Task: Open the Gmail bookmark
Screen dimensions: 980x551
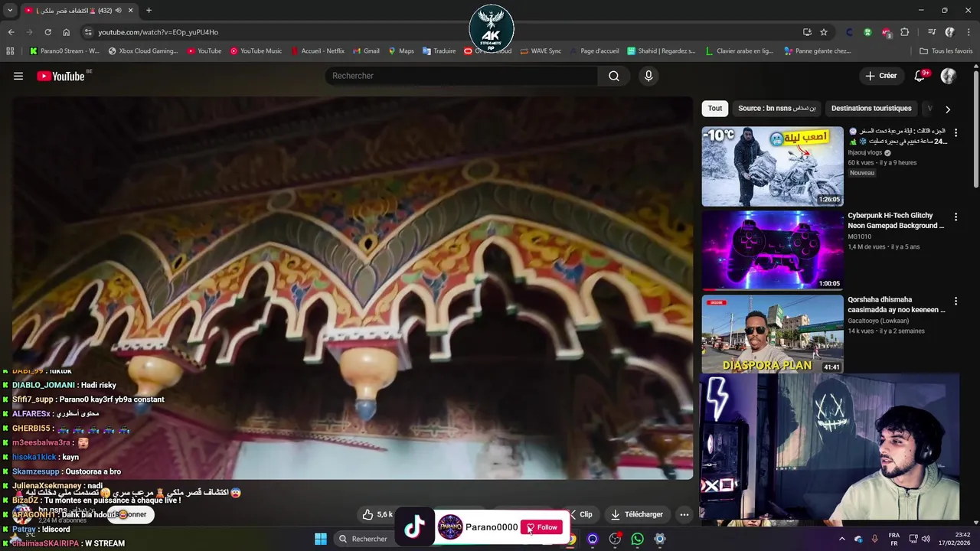Action: coord(366,51)
